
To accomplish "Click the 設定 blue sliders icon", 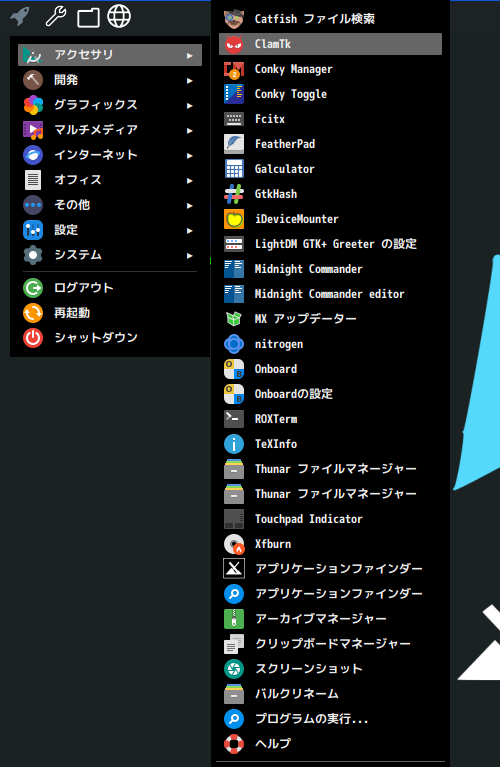I will pyautogui.click(x=33, y=230).
